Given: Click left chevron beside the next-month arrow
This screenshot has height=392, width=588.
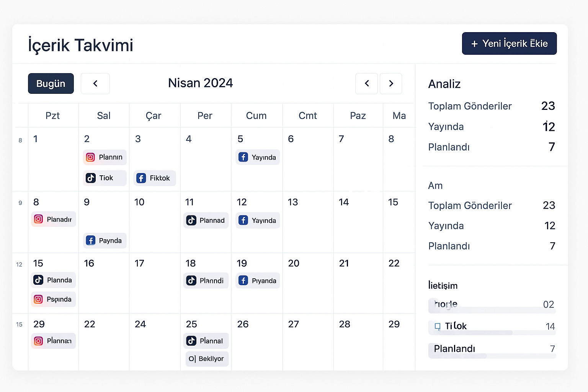Looking at the screenshot, I should pyautogui.click(x=367, y=83).
